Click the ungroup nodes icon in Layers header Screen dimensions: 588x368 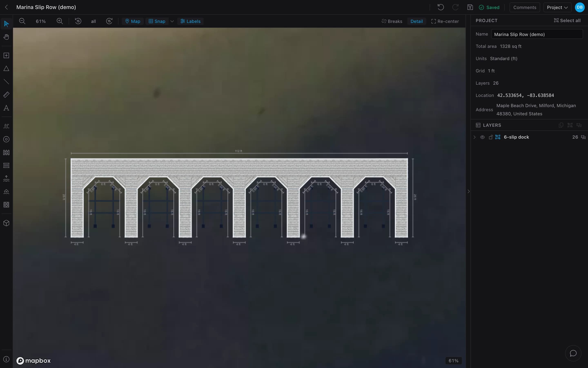pyautogui.click(x=579, y=125)
